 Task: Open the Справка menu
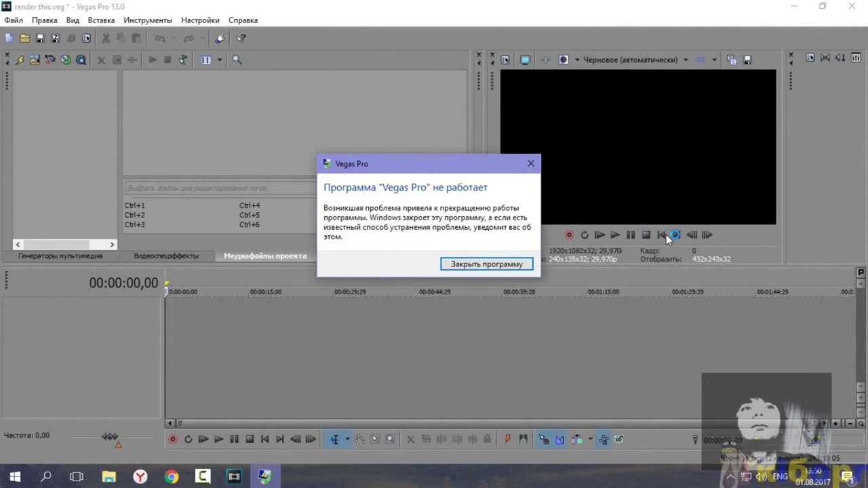(x=243, y=20)
